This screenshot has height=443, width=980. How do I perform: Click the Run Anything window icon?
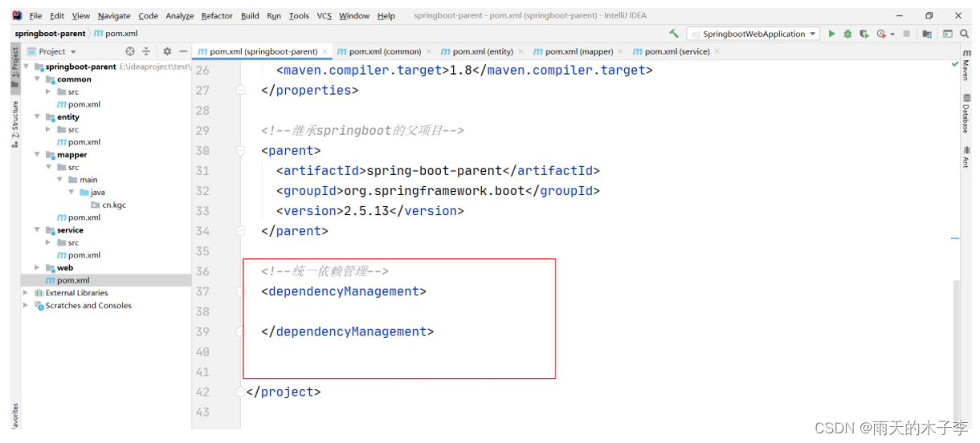947,34
